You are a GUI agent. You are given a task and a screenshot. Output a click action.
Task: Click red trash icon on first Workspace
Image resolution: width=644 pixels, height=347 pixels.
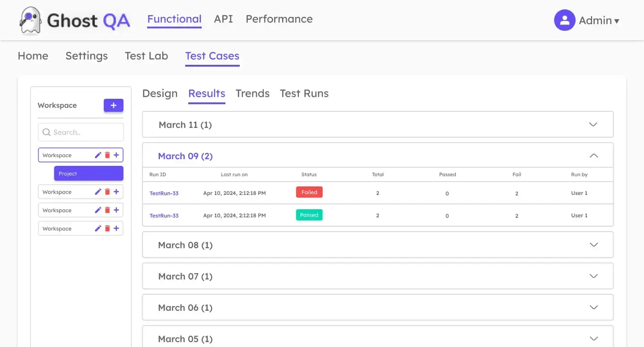[107, 155]
